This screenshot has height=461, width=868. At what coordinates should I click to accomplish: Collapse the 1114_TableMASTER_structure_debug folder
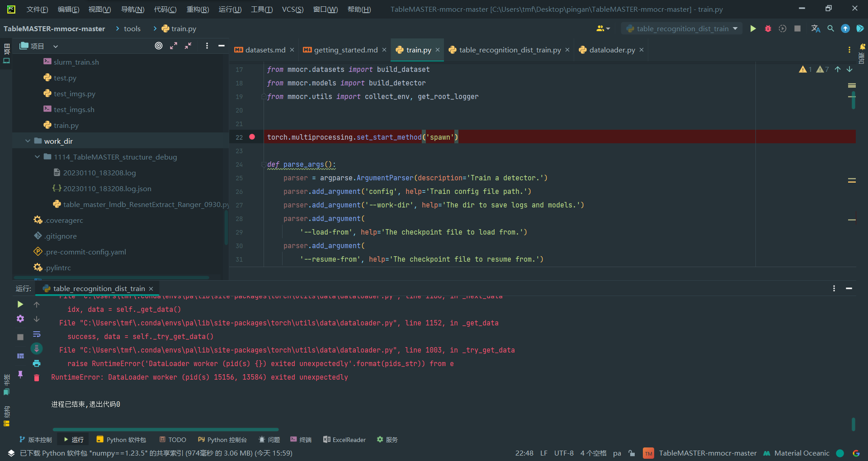(x=38, y=157)
